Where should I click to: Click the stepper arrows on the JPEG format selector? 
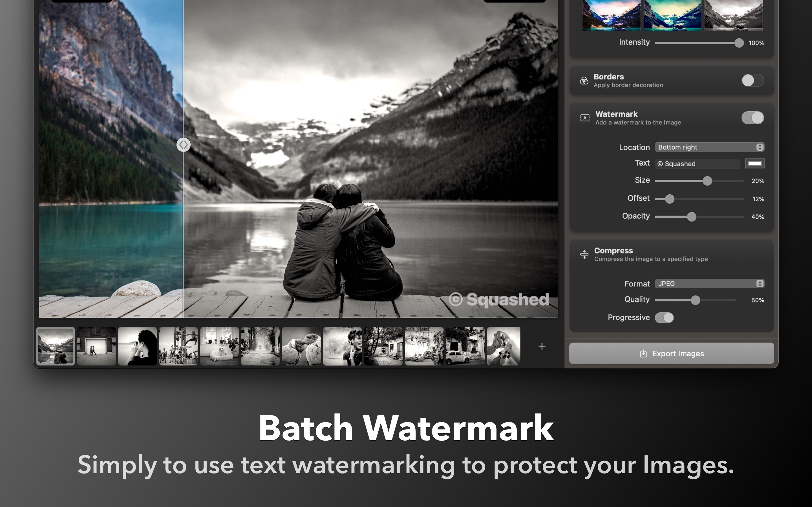(759, 284)
